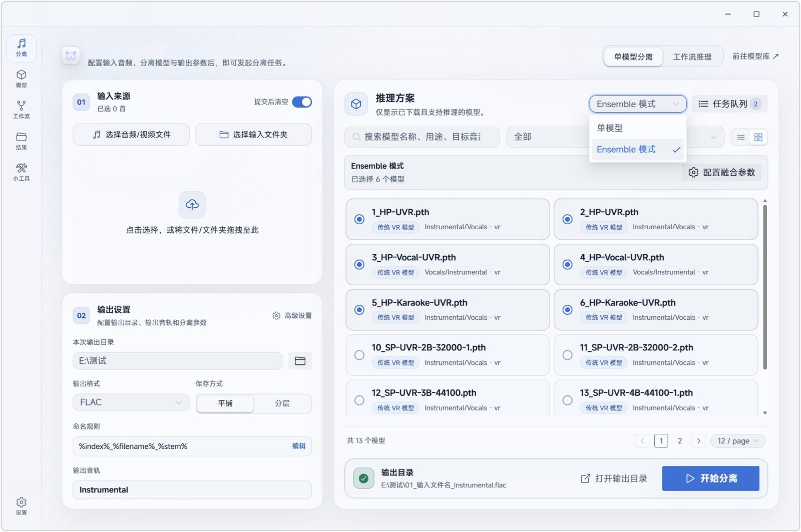The width and height of the screenshot is (801, 532).
Task: Open the 12 / page size dropdown
Action: point(738,441)
